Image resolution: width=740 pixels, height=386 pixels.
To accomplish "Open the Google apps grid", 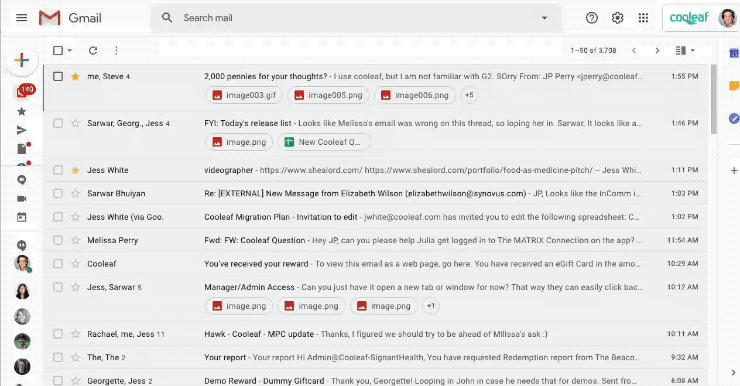I will pyautogui.click(x=643, y=18).
